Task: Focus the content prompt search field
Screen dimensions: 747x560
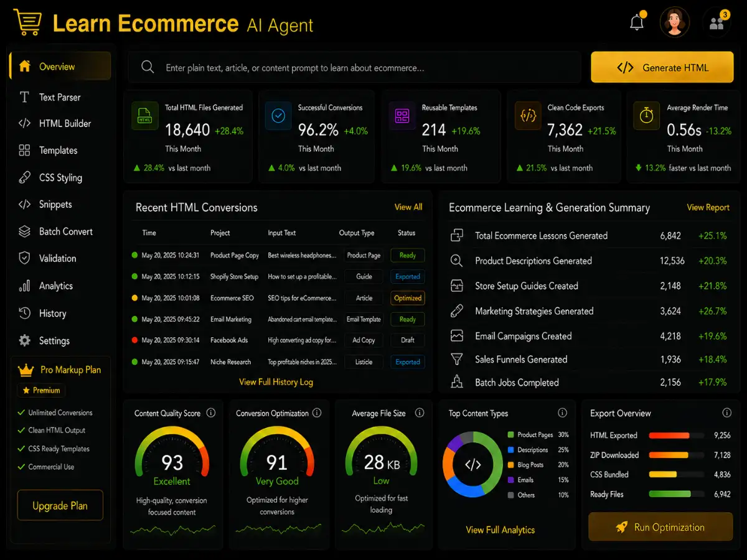Action: [355, 67]
